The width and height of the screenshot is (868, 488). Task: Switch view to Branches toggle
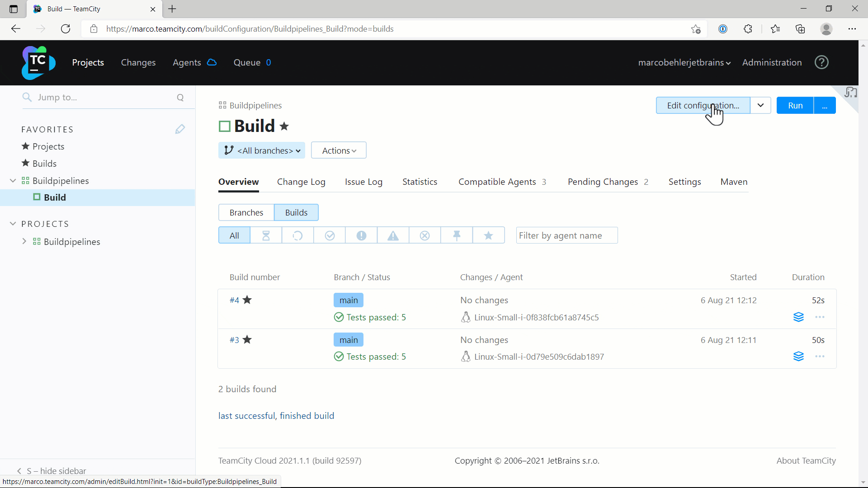246,212
